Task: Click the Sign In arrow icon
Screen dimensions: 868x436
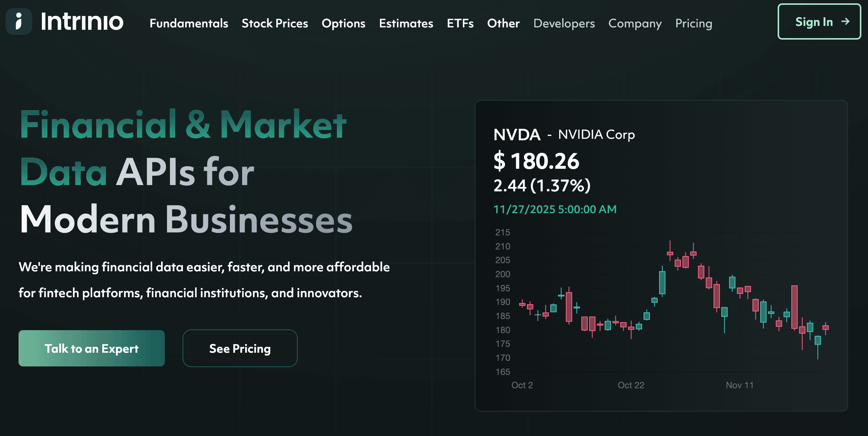Action: [x=845, y=21]
